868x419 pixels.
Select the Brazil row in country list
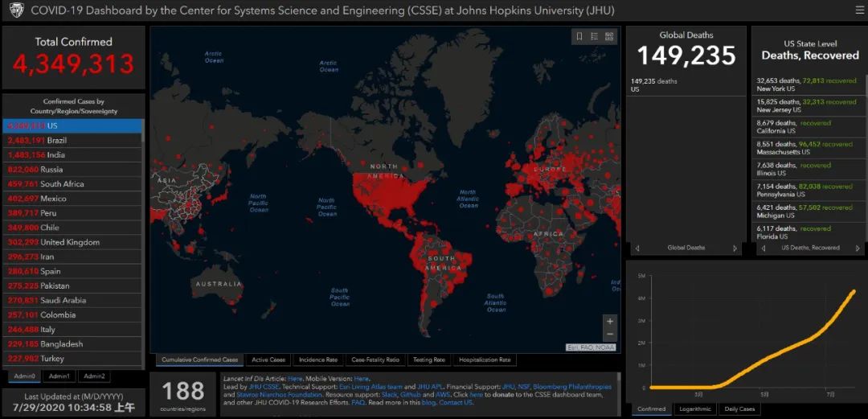pos(72,140)
